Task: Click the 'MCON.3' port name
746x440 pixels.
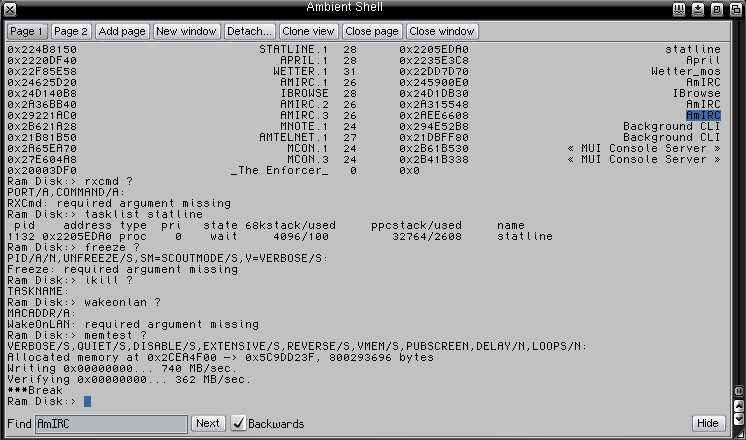Action: click(308, 159)
